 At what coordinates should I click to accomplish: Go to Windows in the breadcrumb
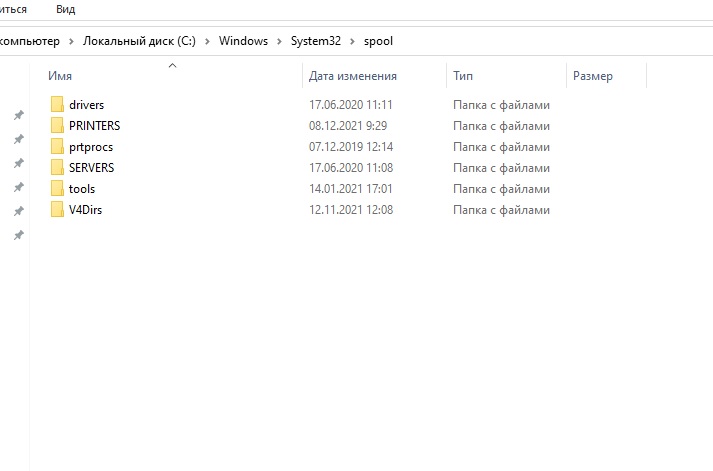243,41
